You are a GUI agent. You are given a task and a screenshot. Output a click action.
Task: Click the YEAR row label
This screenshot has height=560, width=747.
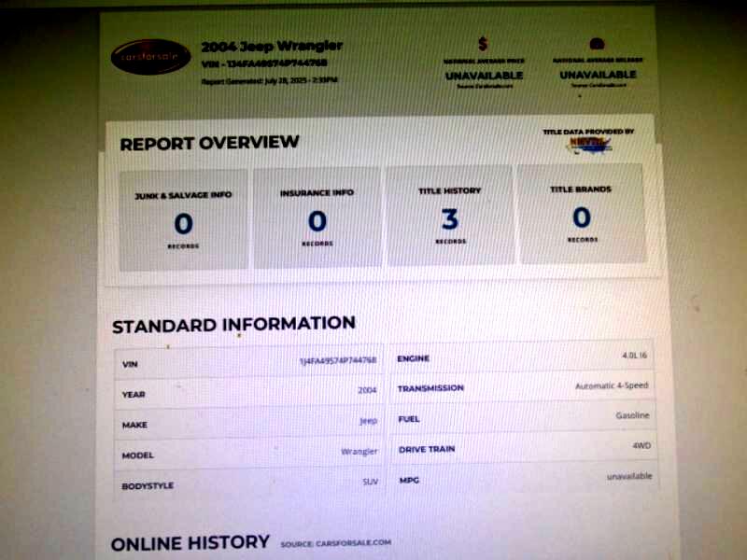[134, 394]
